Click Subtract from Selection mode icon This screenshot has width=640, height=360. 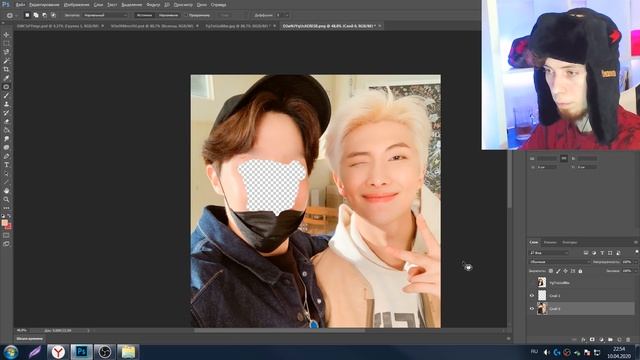point(44,15)
